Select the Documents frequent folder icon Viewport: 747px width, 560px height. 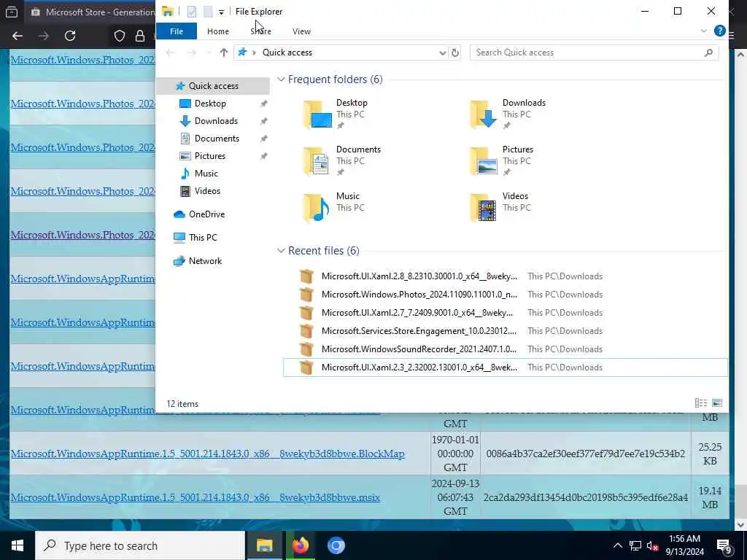(317, 161)
